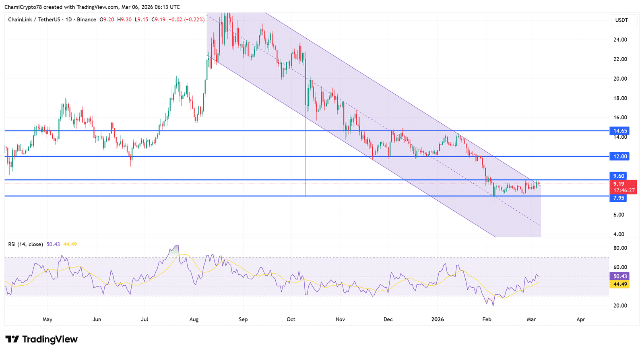
Task: Click the Aug label on the time axis
Action: (x=194, y=319)
